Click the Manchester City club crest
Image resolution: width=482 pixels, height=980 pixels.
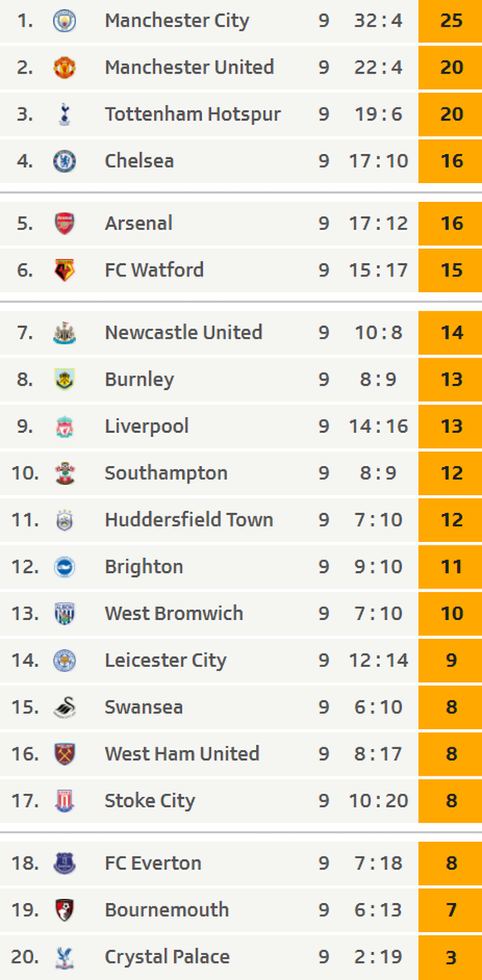(x=65, y=21)
